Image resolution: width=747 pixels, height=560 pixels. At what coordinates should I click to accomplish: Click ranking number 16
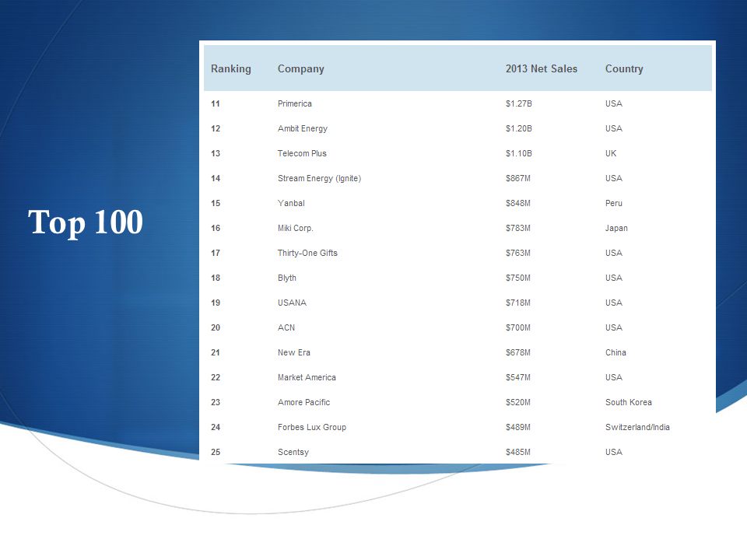click(216, 228)
